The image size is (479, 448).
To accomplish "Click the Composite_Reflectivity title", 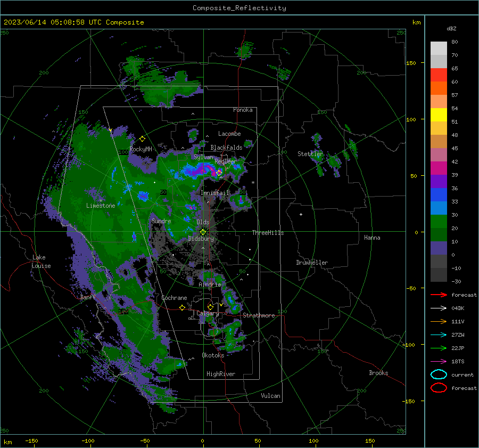I will [x=240, y=8].
